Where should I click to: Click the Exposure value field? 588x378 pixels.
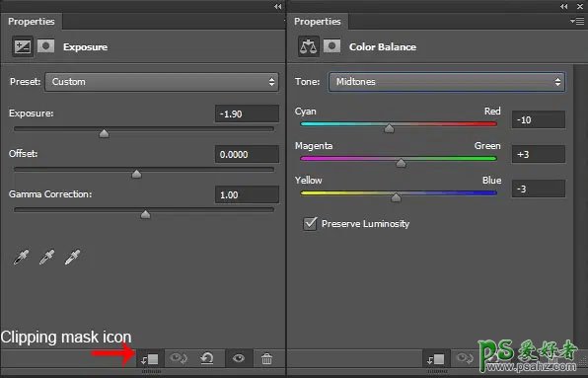(x=247, y=114)
